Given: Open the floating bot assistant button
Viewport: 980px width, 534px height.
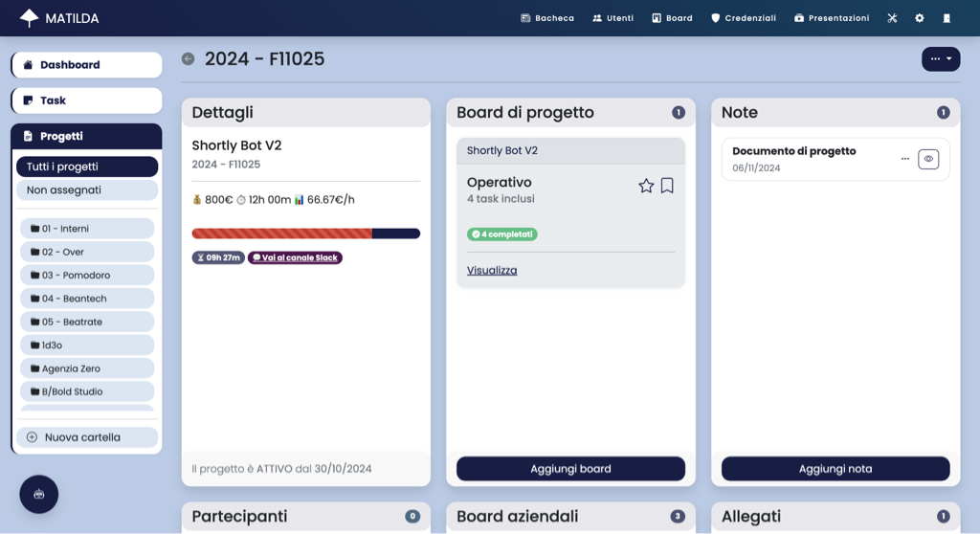Looking at the screenshot, I should [x=39, y=494].
